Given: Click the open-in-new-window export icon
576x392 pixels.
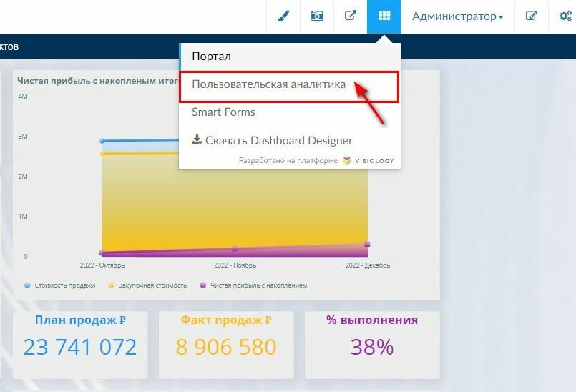Looking at the screenshot, I should point(351,16).
